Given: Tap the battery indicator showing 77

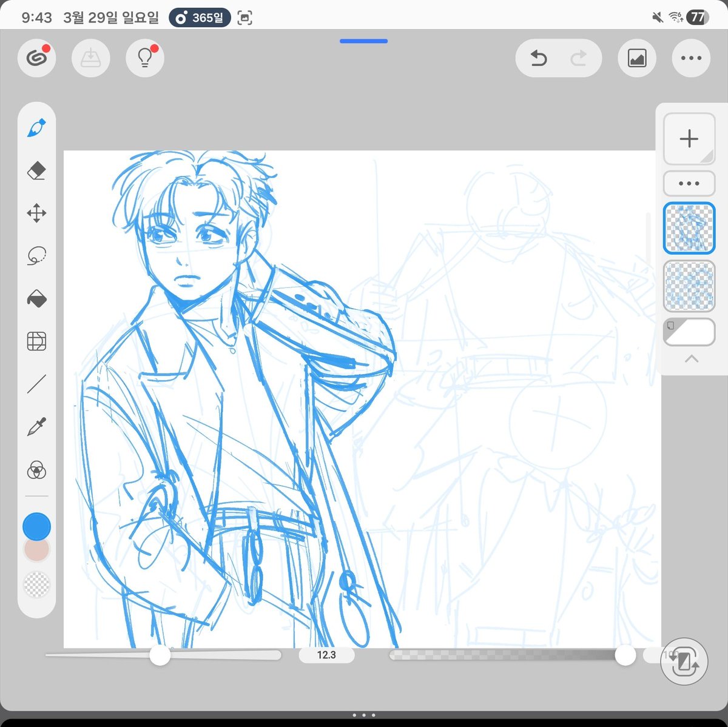Looking at the screenshot, I should (x=698, y=17).
